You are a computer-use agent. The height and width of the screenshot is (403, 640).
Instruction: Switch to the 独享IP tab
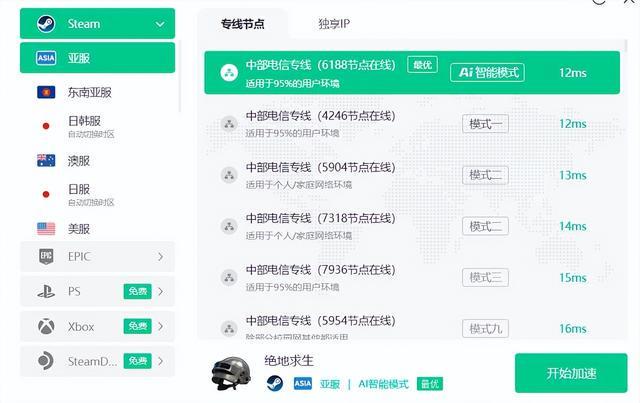click(334, 24)
